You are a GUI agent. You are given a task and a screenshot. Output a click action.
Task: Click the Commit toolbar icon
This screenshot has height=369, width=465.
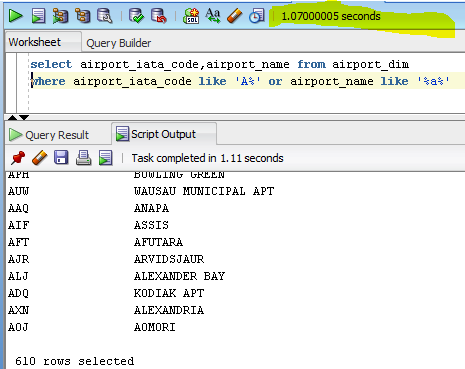pyautogui.click(x=136, y=16)
